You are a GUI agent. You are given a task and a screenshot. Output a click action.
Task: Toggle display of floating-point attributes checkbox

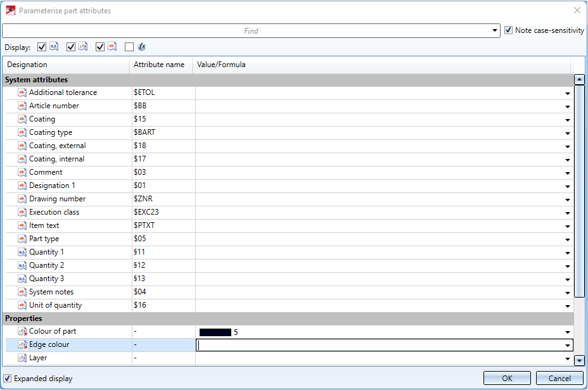pyautogui.click(x=42, y=47)
